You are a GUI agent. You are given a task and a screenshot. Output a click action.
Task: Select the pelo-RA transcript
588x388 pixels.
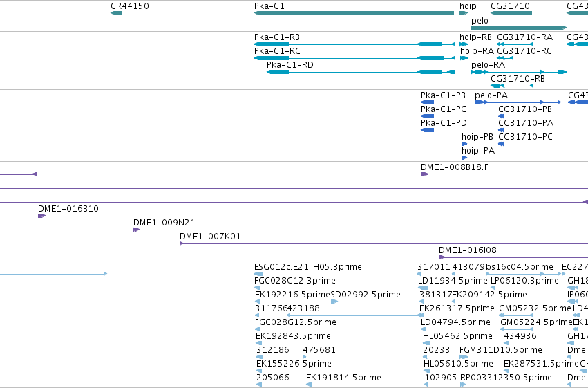519,72
